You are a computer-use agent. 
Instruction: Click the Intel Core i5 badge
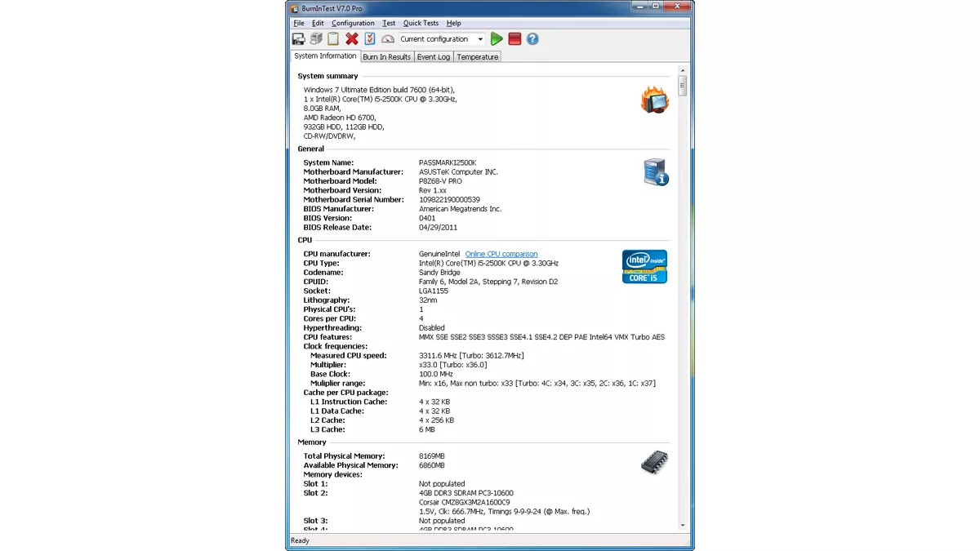pyautogui.click(x=644, y=267)
